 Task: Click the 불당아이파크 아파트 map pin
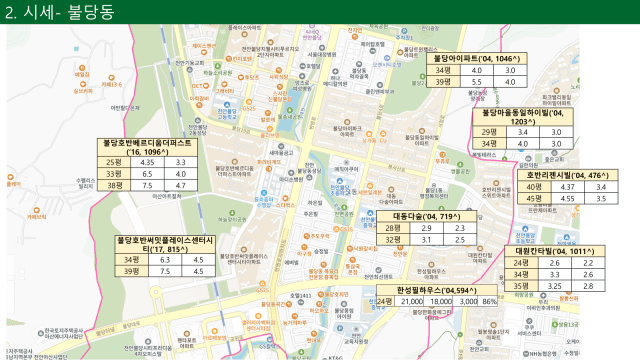point(347,122)
